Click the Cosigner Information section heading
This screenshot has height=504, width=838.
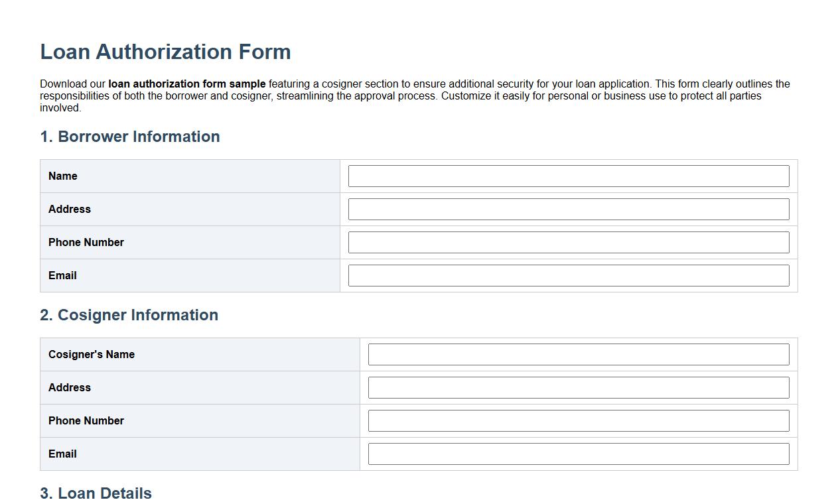tap(129, 315)
